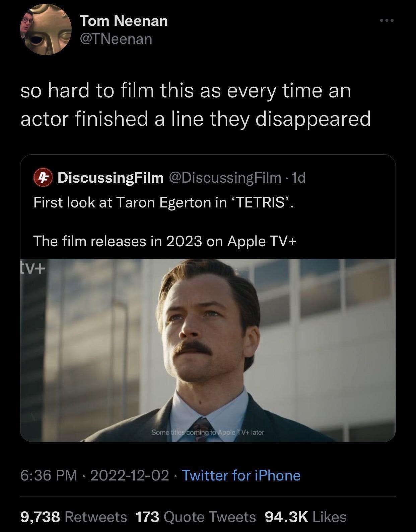The width and height of the screenshot is (416, 532).
Task: Open the DiscussingFilm display name
Action: click(x=110, y=178)
